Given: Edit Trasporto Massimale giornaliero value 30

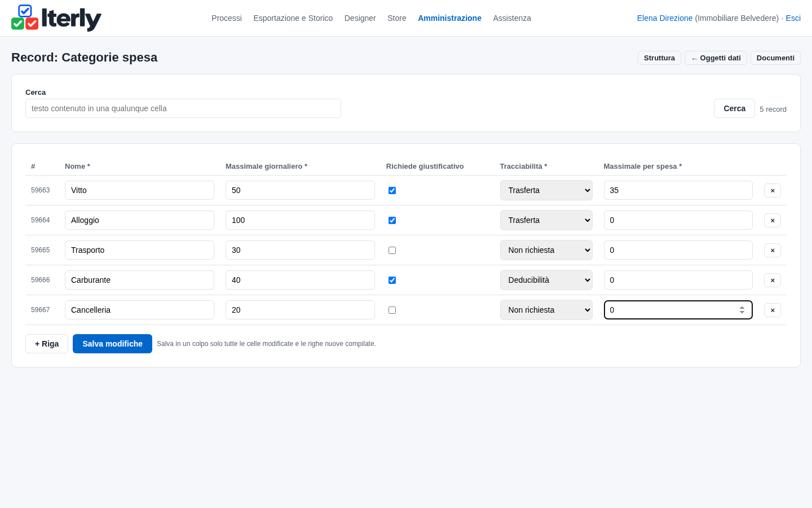Looking at the screenshot, I should pos(300,250).
